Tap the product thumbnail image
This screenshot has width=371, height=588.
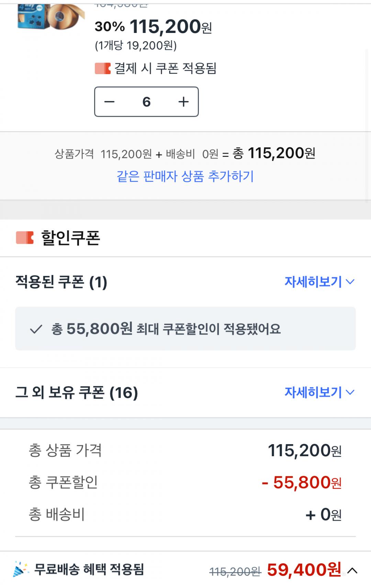[51, 16]
